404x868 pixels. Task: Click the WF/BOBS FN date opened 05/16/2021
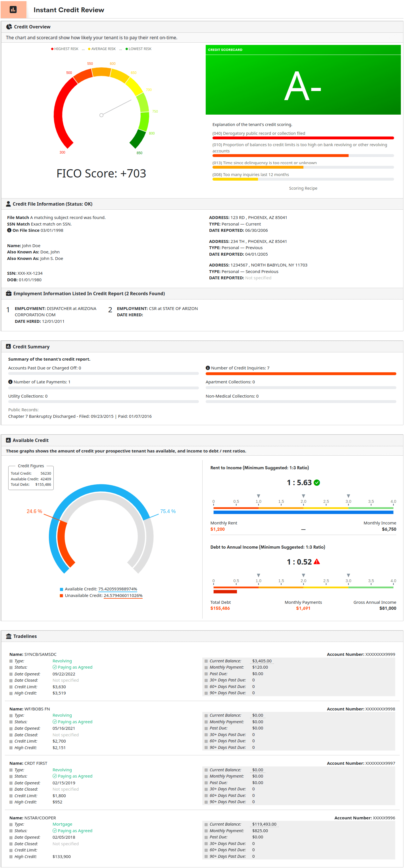[x=64, y=729]
